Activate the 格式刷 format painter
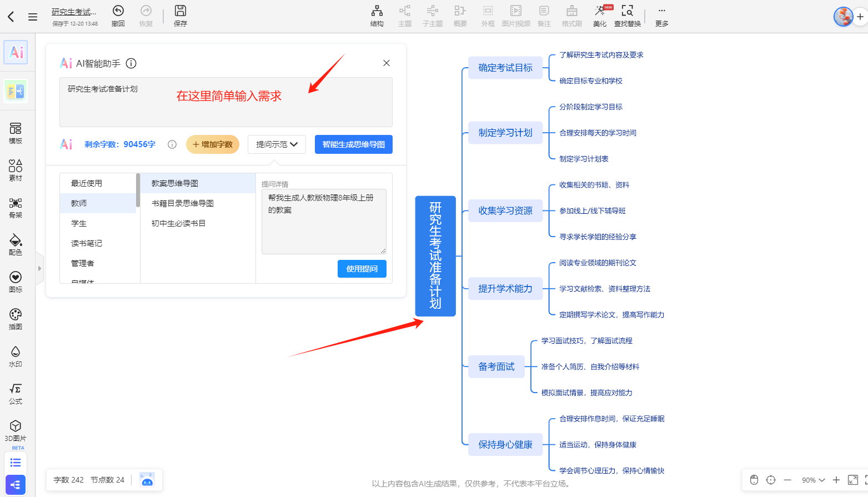The height and width of the screenshot is (497, 868). (571, 16)
